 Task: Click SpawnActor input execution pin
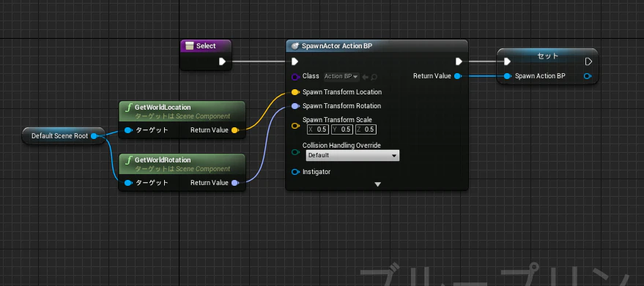[x=295, y=61]
